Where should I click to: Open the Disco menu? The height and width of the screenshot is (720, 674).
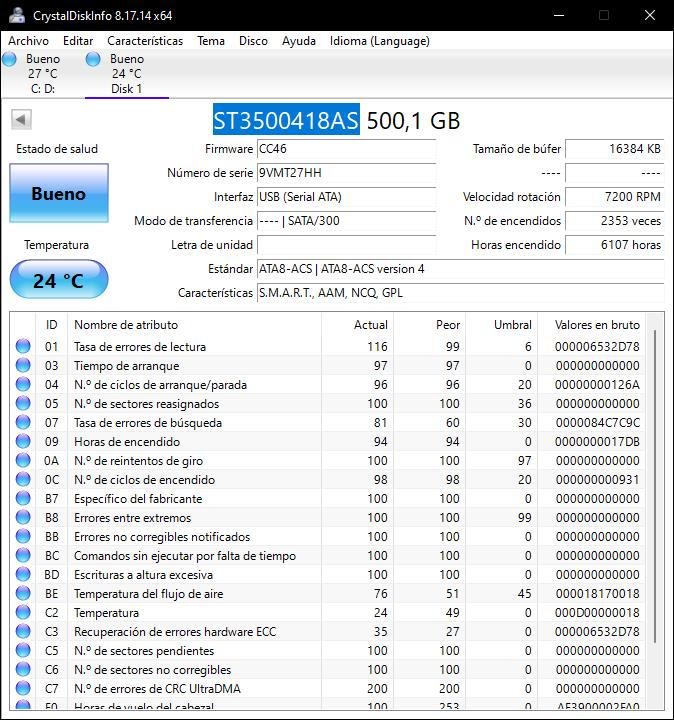click(x=253, y=41)
